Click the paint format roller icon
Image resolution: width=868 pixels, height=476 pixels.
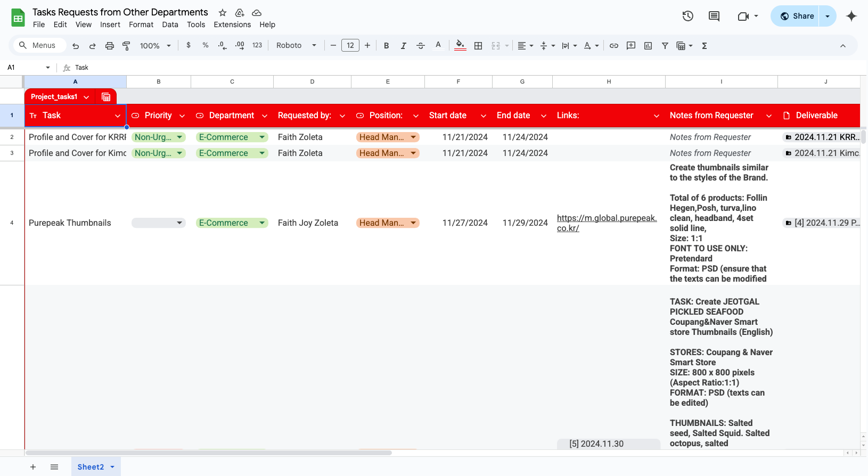point(126,46)
